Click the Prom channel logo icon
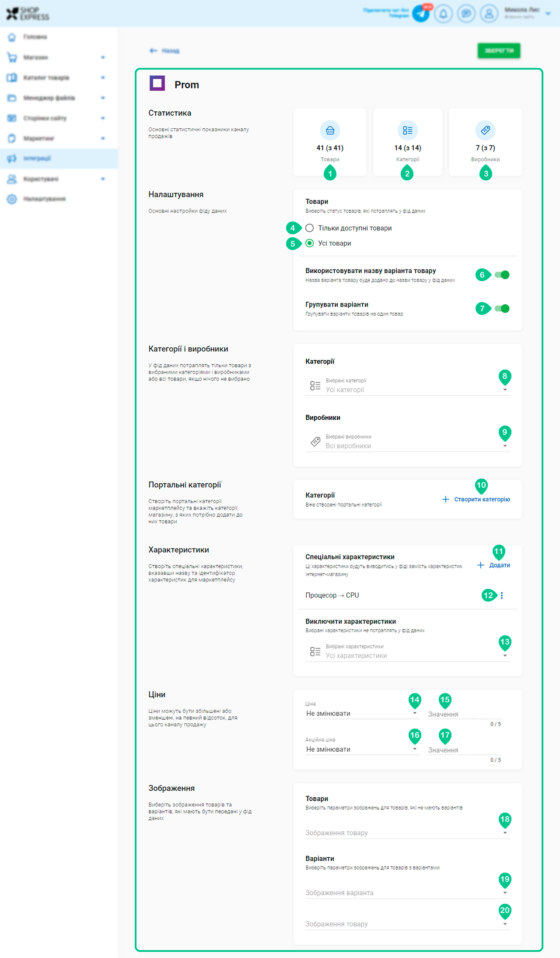 [157, 83]
